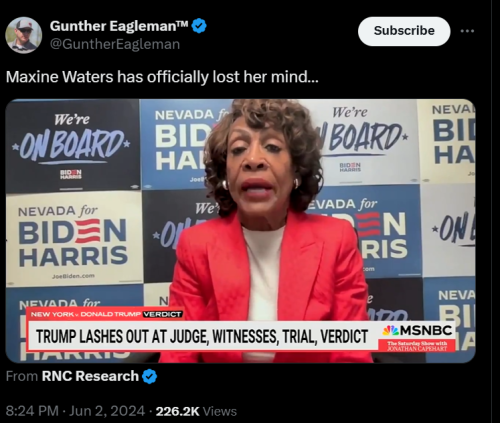The image size is (500, 423).
Task: Click the Gunther Eagleman™ display name
Action: tap(119, 26)
